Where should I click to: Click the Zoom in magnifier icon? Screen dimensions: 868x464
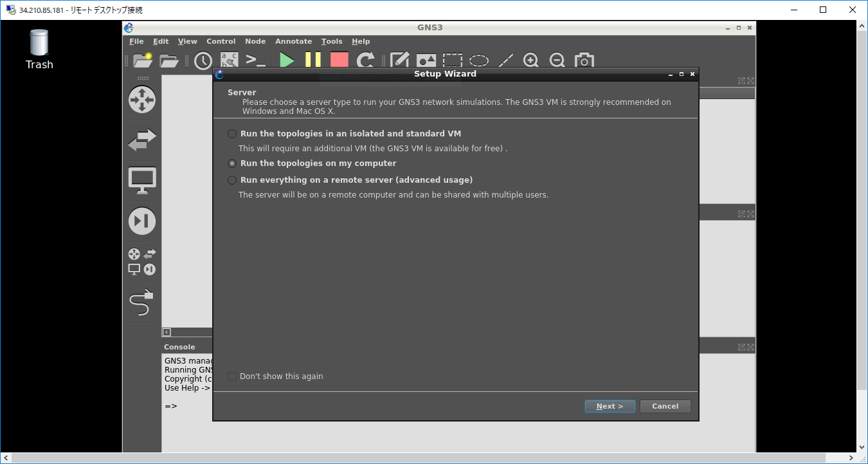pyautogui.click(x=531, y=60)
